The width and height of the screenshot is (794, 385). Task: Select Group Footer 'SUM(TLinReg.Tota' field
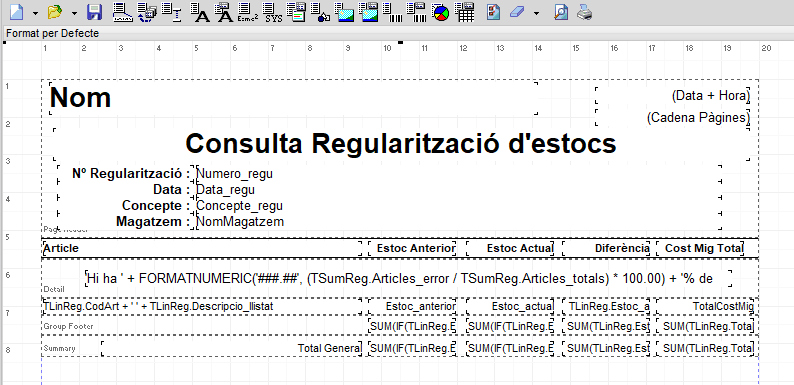(x=705, y=326)
